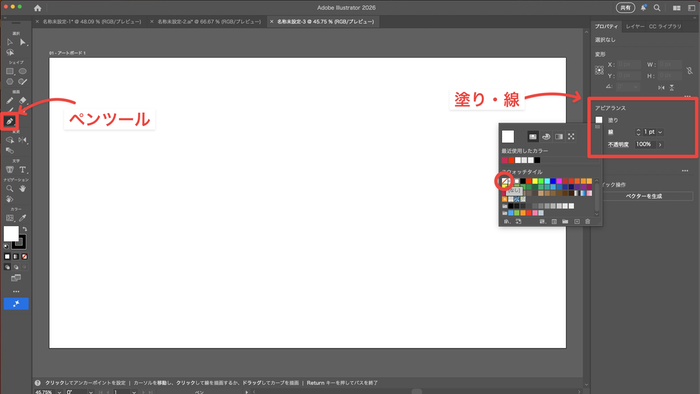The image size is (700, 394).
Task: Click the X position input field
Action: (x=629, y=64)
